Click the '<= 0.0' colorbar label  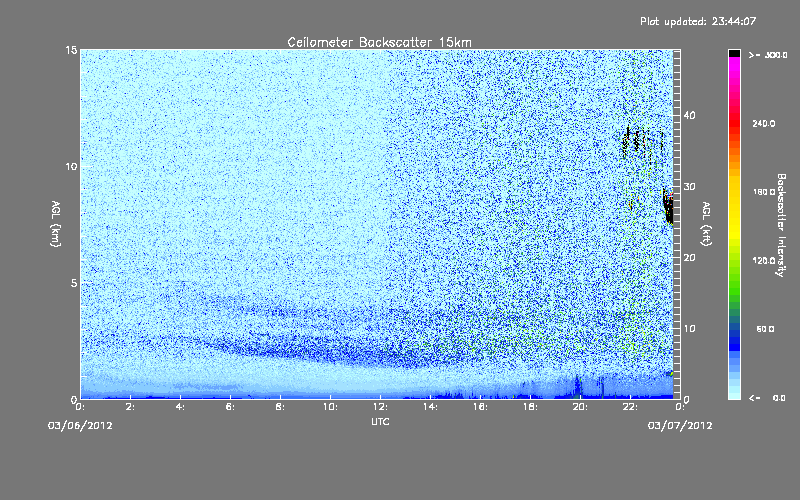click(x=768, y=397)
